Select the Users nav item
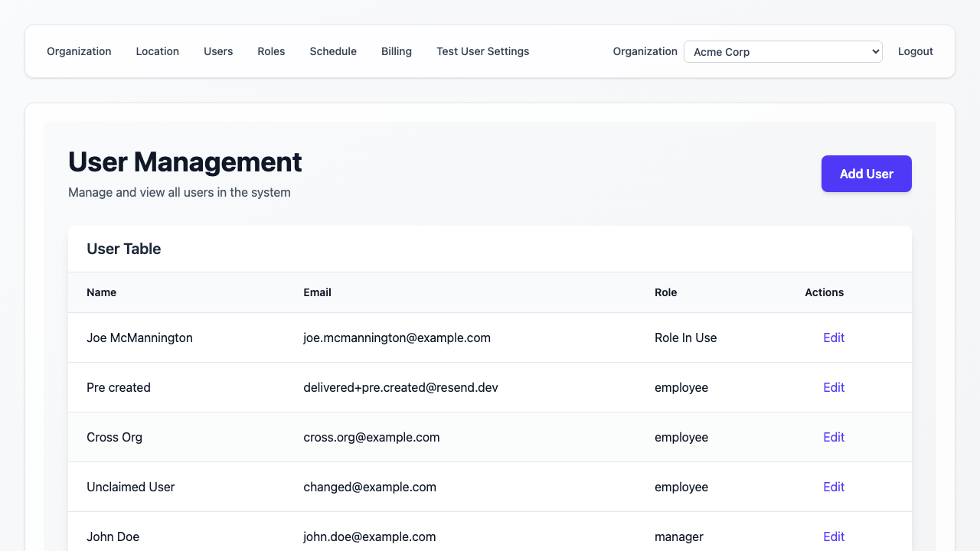The height and width of the screenshot is (551, 980). pos(218,51)
